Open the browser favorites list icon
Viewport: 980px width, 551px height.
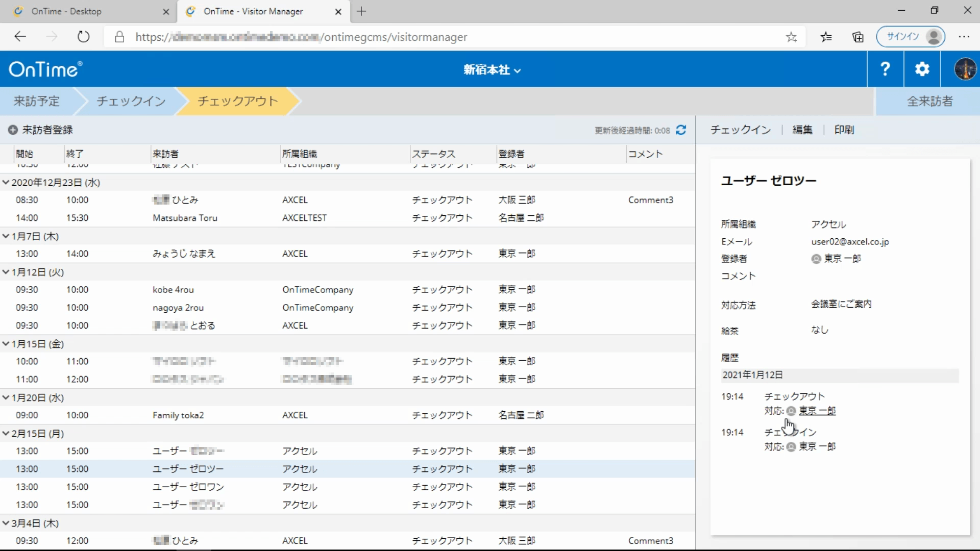pos(826,37)
